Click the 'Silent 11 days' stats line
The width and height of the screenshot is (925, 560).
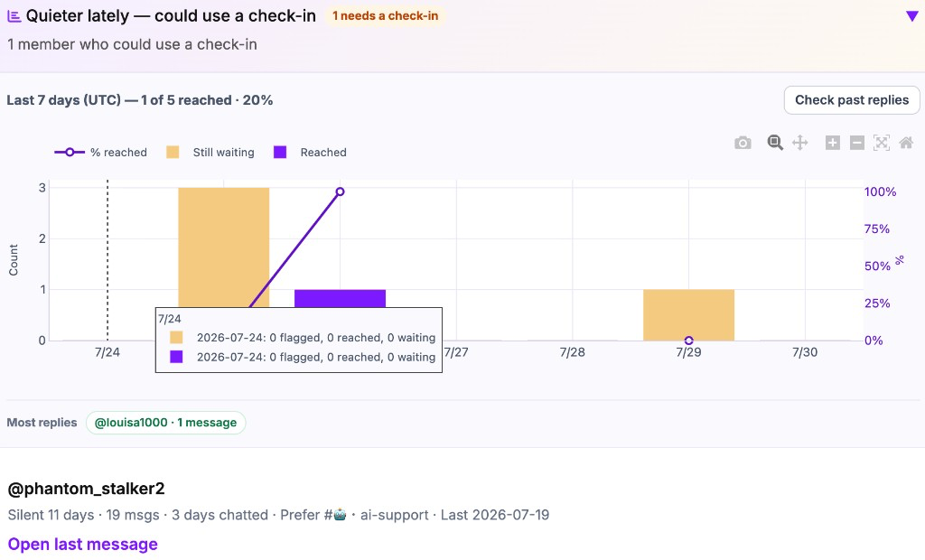(278, 515)
